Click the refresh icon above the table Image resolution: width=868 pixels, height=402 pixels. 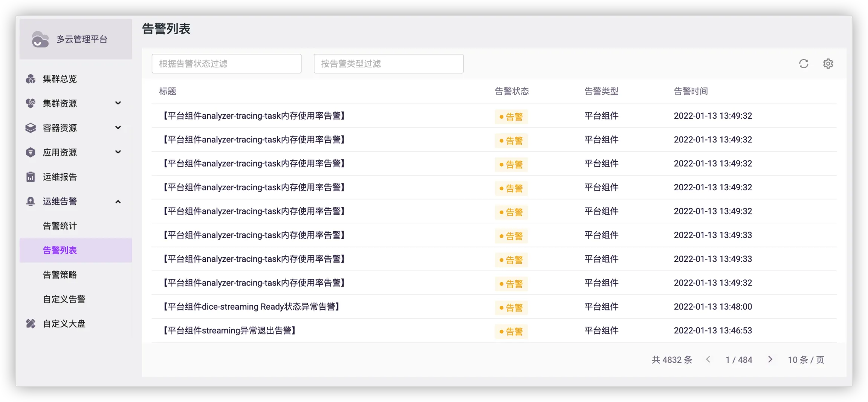click(804, 64)
